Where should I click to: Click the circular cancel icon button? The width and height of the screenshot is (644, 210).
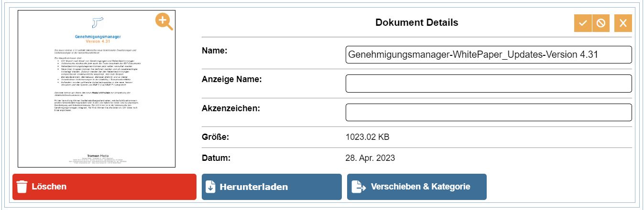(x=600, y=23)
